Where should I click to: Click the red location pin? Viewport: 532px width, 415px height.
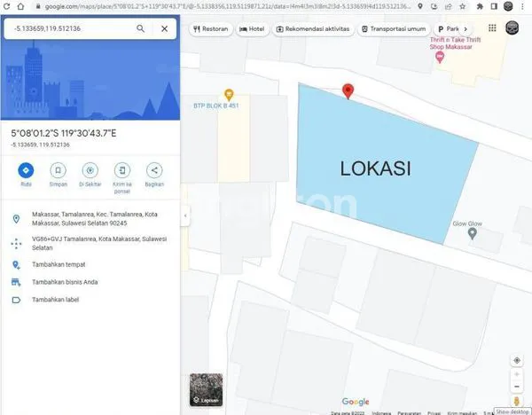tap(348, 91)
